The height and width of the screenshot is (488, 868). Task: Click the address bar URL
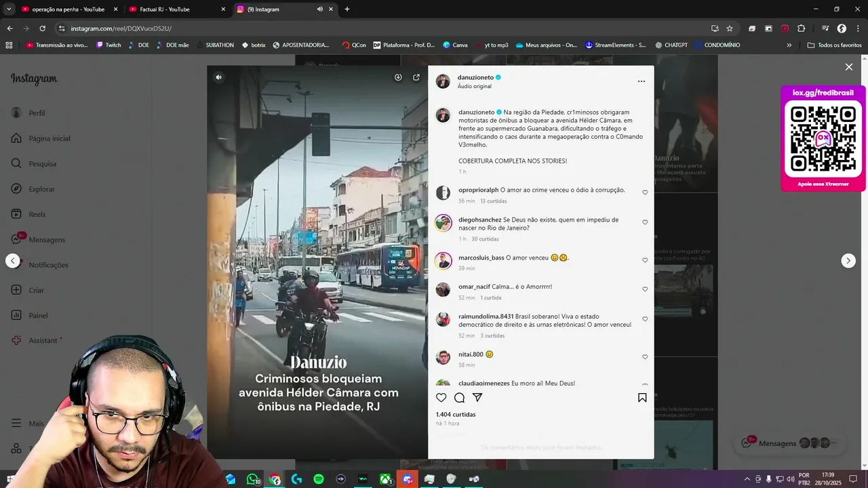[121, 28]
